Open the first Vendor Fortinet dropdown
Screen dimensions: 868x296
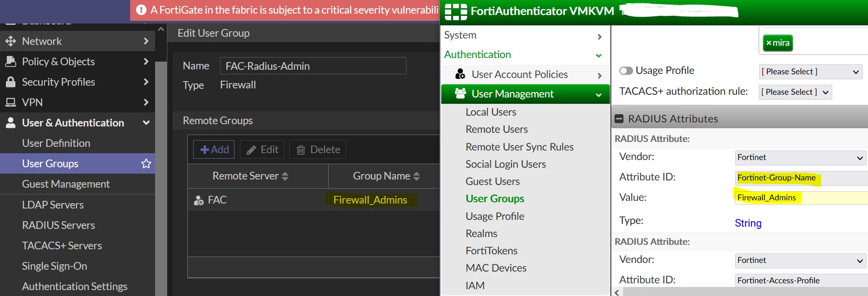pos(800,158)
